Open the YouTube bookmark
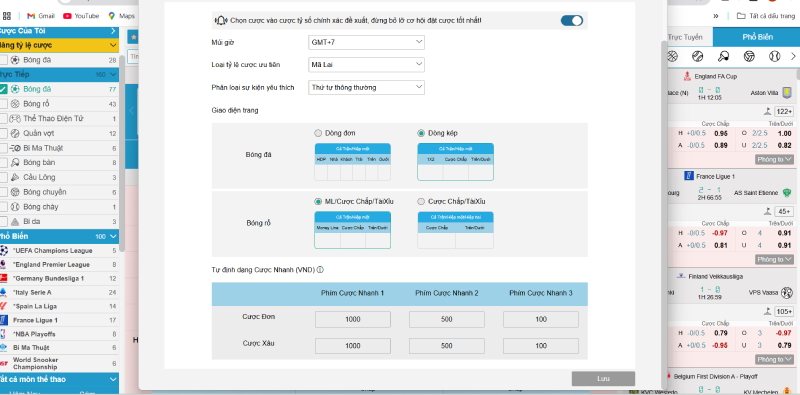The height and width of the screenshot is (395, 800). click(x=81, y=16)
